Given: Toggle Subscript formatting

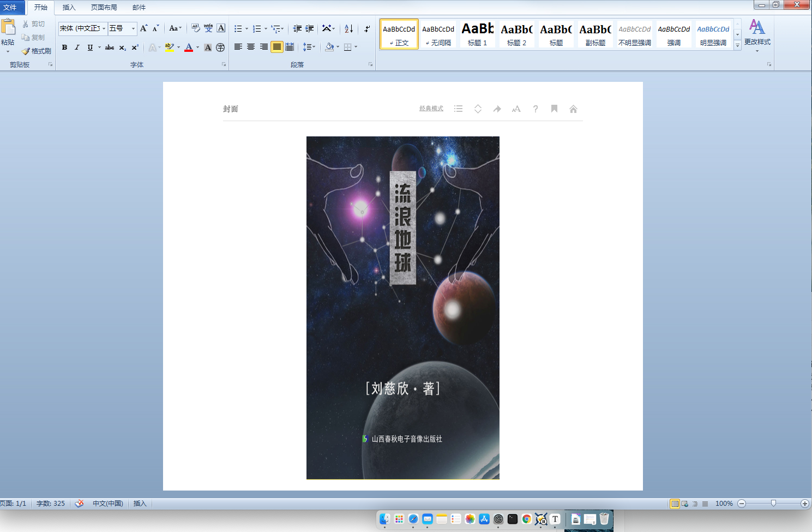Looking at the screenshot, I should [x=122, y=47].
